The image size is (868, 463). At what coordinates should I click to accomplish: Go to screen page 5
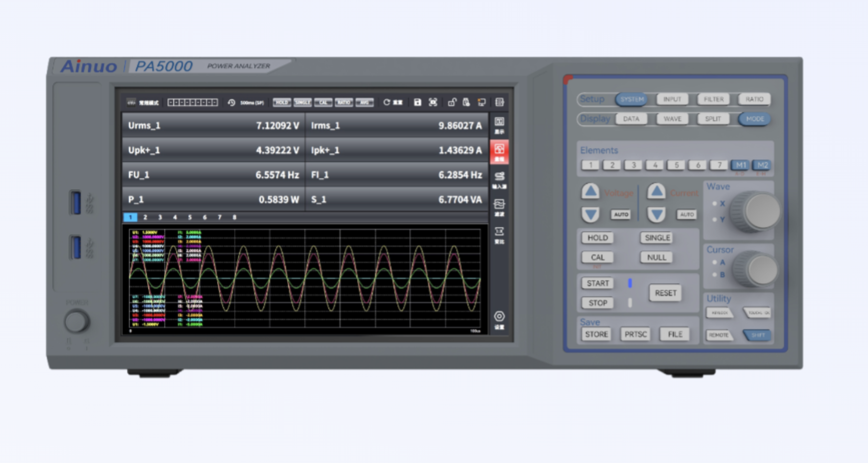[x=190, y=217]
